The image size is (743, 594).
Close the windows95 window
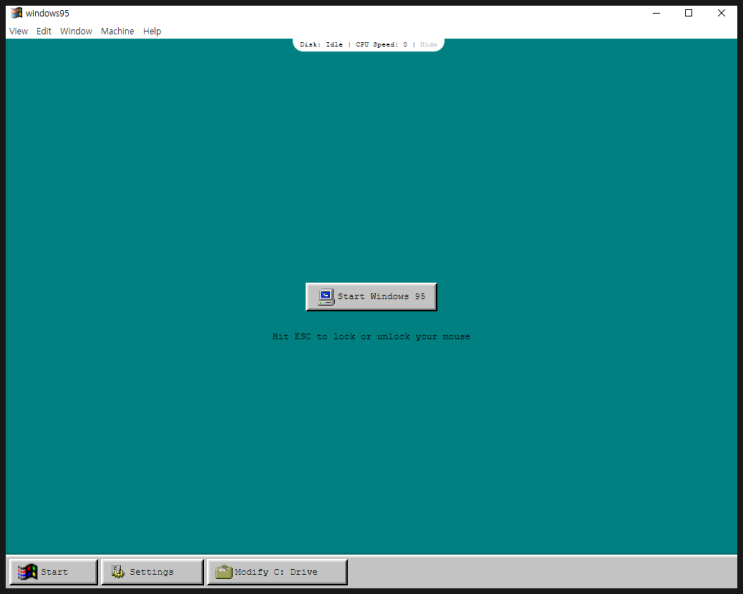[721, 13]
